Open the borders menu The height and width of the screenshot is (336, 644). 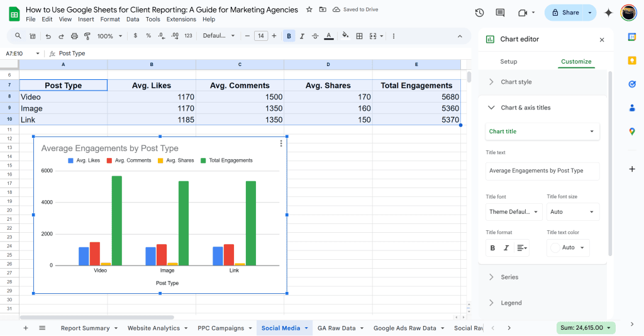click(359, 36)
